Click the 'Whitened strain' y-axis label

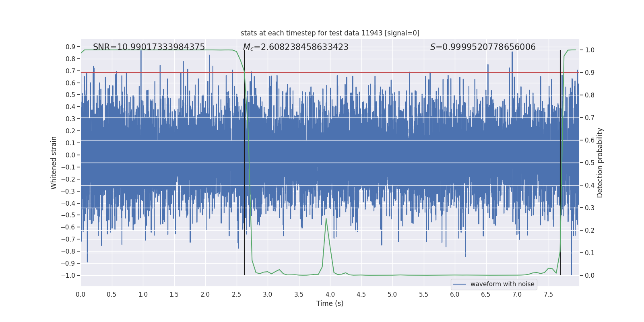click(x=54, y=163)
